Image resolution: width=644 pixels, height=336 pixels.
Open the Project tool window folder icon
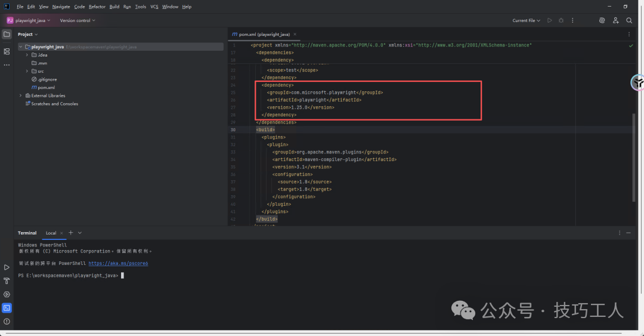coord(7,35)
